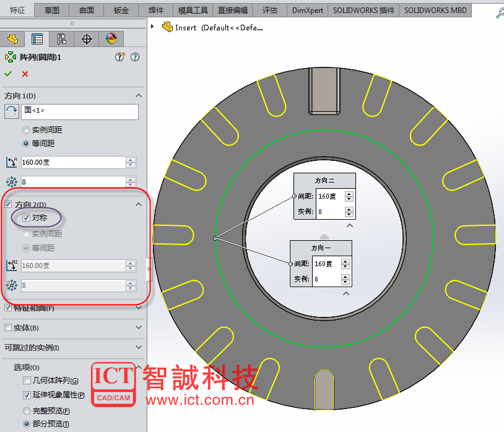Click the Direction 2 angle icon
The height and width of the screenshot is (432, 504).
(x=12, y=266)
